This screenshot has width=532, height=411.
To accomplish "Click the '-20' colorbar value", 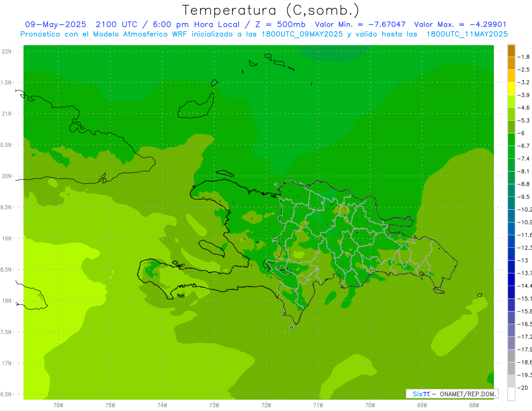I will point(523,388).
